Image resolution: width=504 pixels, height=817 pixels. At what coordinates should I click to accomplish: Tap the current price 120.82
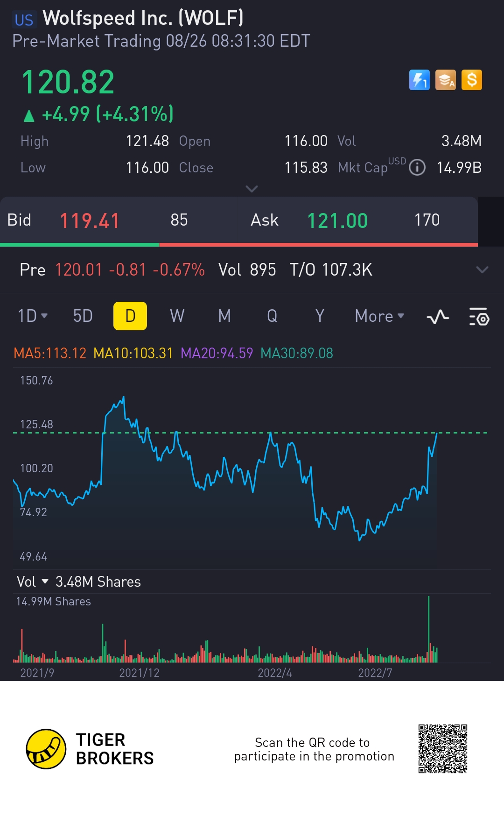tap(68, 82)
